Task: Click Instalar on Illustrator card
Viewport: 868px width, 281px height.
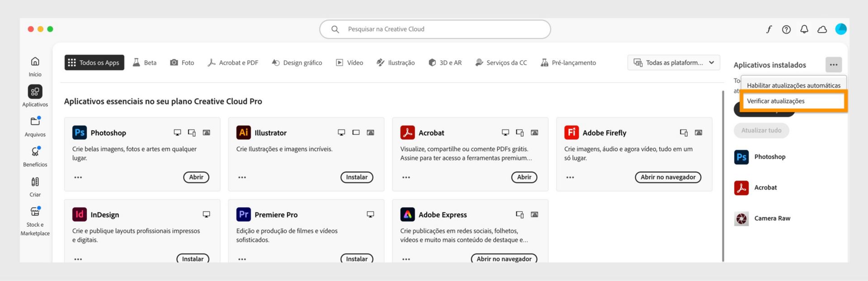Action: (357, 177)
